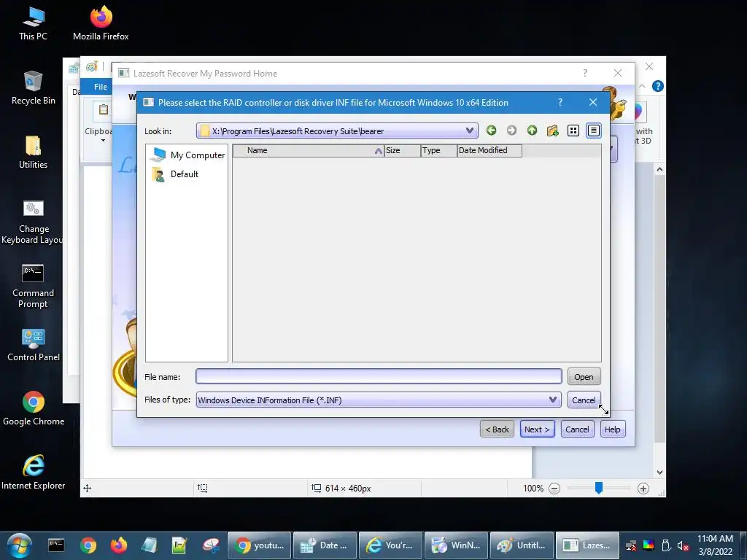Click the Next > wizard button
Image resolution: width=747 pixels, height=560 pixels.
[x=537, y=429]
